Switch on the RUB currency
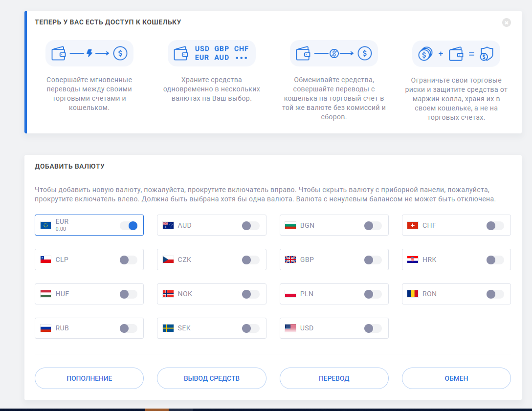This screenshot has height=411, width=532. pos(129,328)
